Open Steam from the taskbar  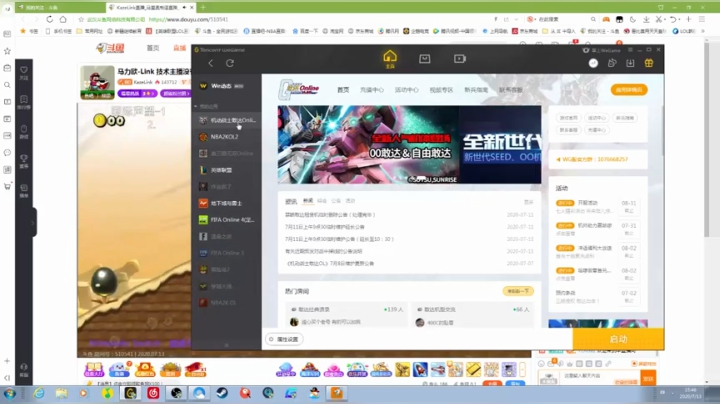222,393
